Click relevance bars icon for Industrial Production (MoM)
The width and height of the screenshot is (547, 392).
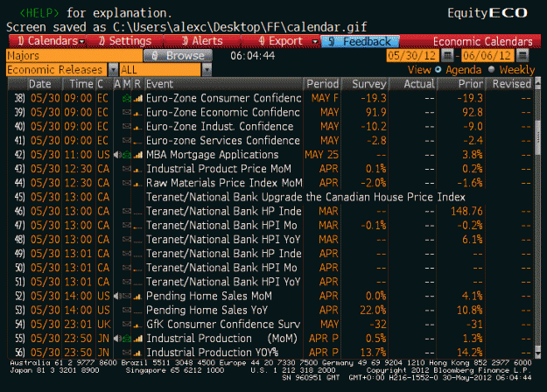pyautogui.click(x=137, y=339)
